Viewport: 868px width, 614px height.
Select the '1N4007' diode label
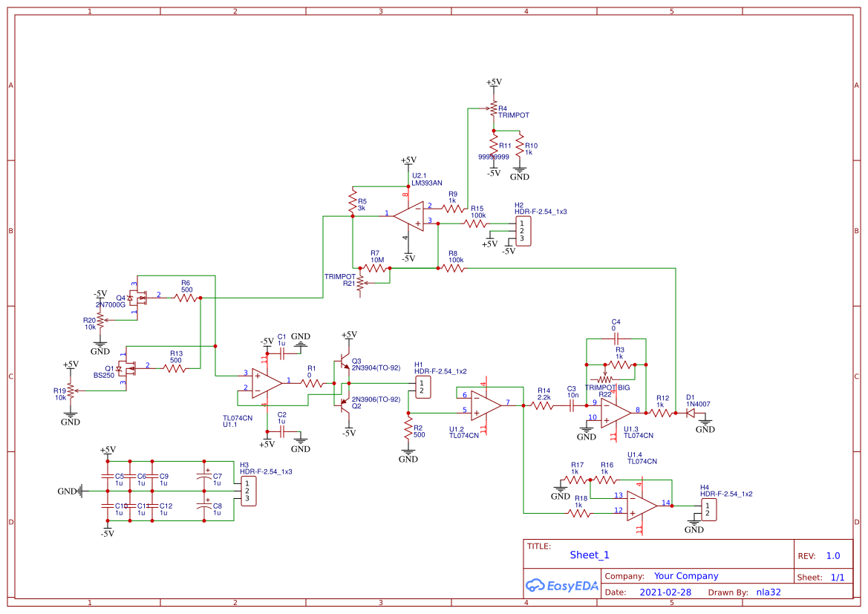pos(698,404)
